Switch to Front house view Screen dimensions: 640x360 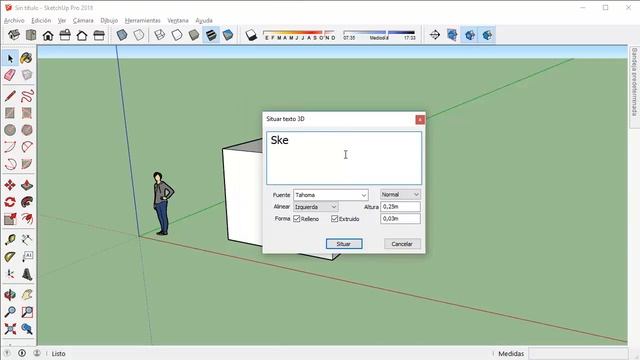48,35
